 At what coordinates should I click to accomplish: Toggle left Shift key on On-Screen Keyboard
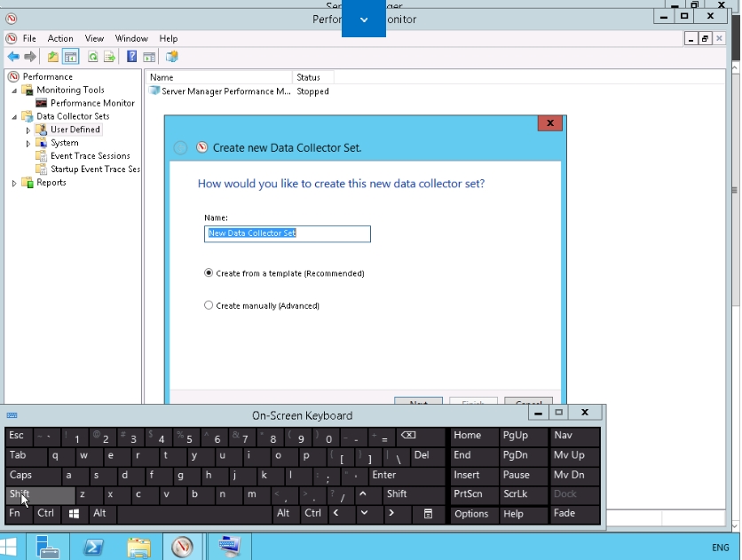point(40,494)
